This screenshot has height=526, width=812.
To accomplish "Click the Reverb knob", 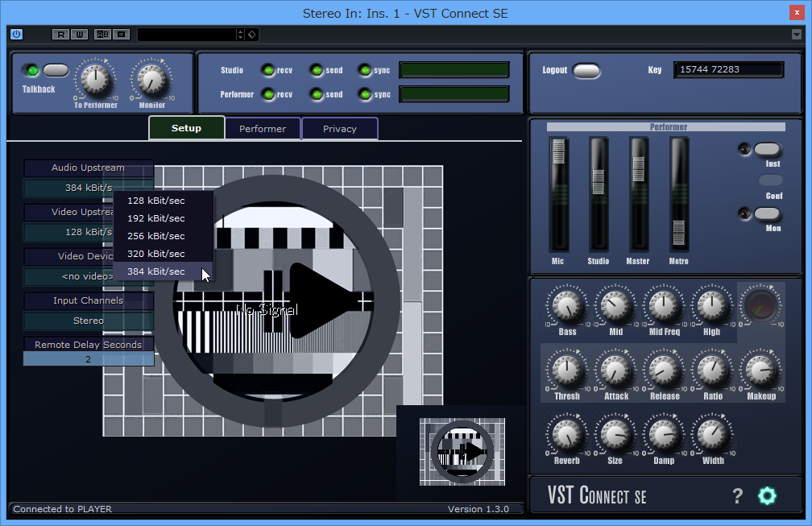I will 567,434.
